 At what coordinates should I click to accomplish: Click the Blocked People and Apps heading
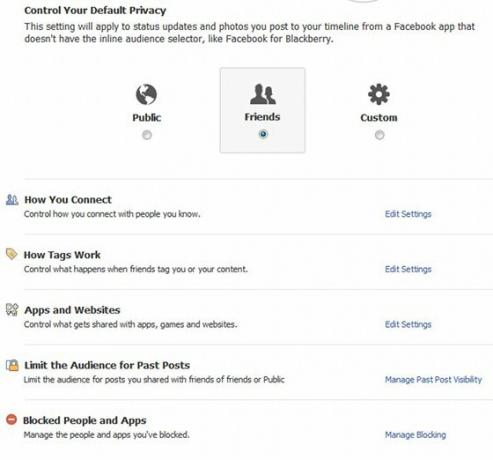[x=85, y=420]
